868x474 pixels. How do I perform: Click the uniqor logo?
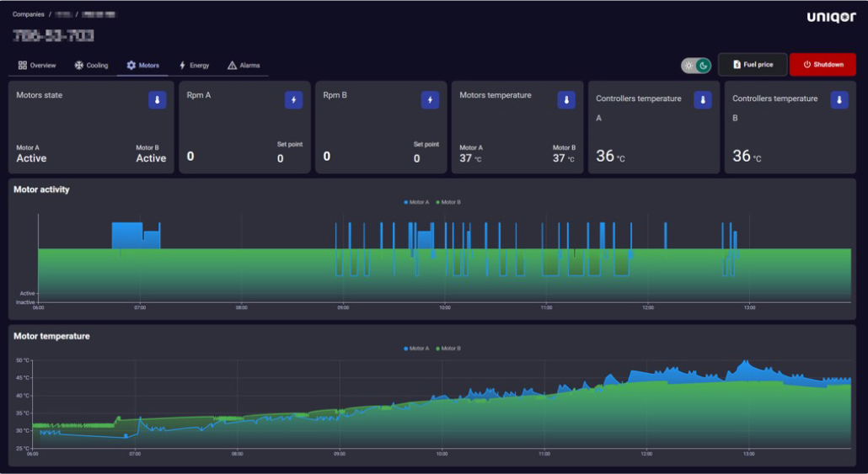pyautogui.click(x=830, y=17)
